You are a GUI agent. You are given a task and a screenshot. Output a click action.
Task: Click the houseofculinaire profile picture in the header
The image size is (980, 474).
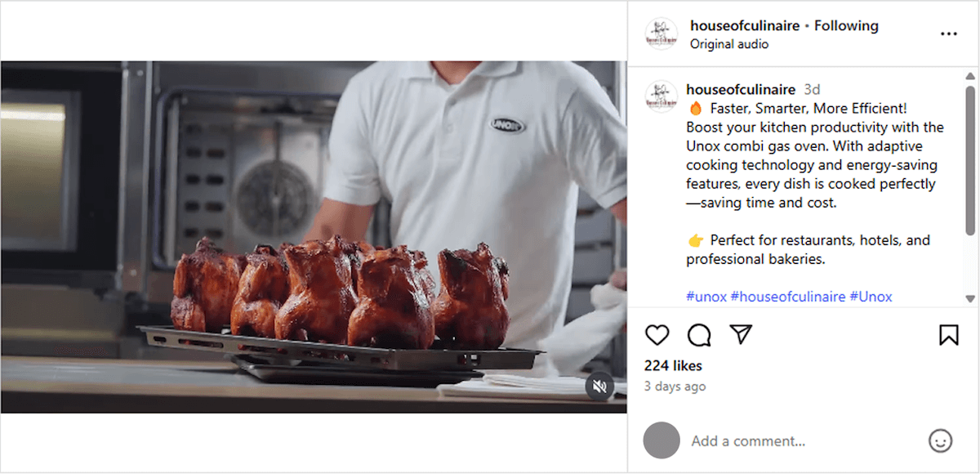pos(661,34)
